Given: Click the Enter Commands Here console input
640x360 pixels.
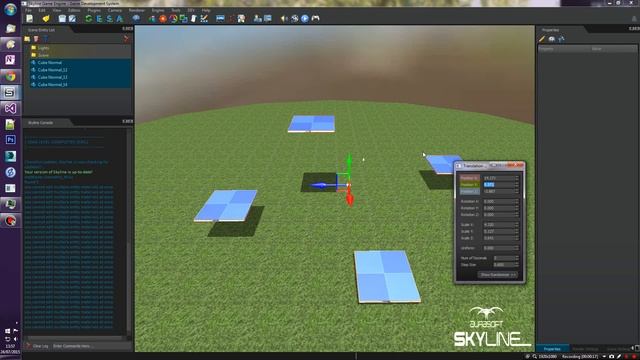Looking at the screenshot, I should pyautogui.click(x=91, y=346).
